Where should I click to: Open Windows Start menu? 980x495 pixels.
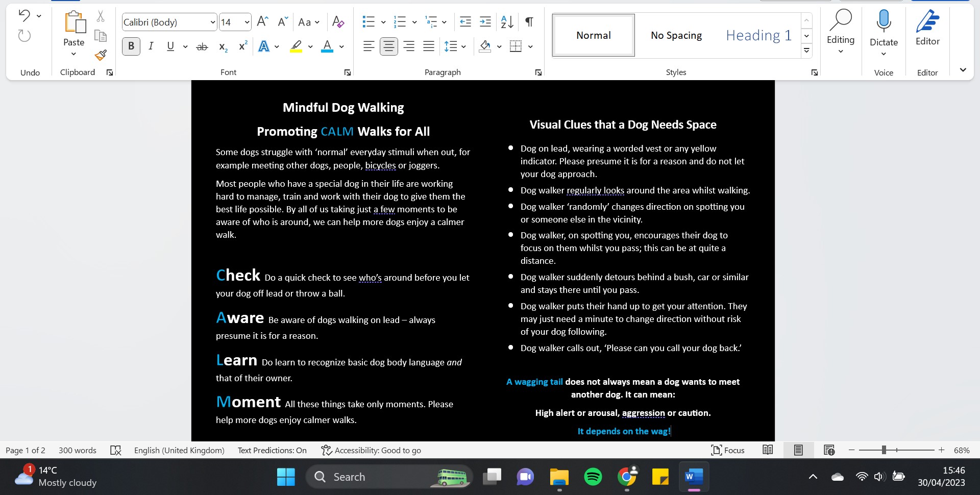point(286,477)
